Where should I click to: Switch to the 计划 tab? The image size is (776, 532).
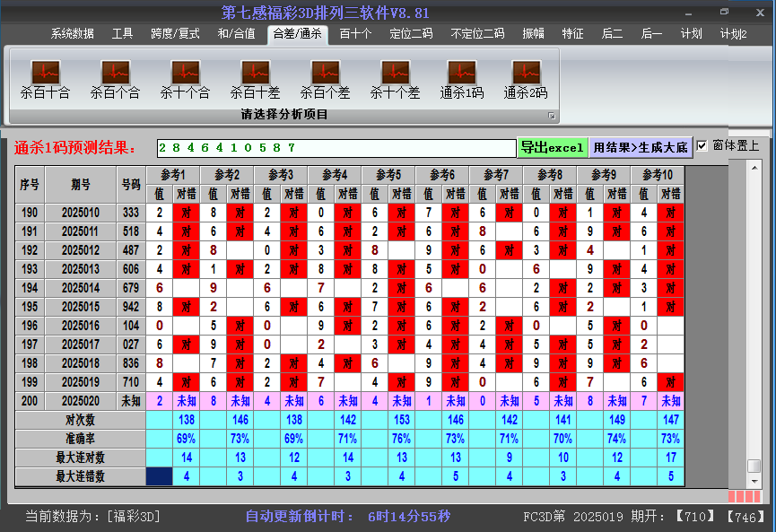692,34
